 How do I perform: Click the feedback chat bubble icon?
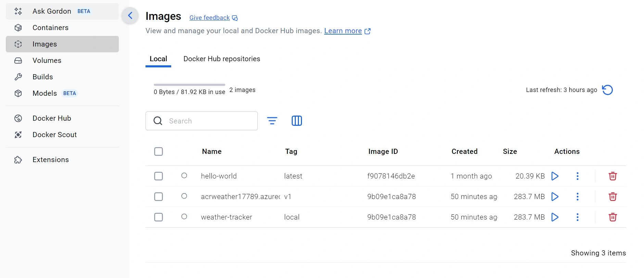pyautogui.click(x=235, y=18)
